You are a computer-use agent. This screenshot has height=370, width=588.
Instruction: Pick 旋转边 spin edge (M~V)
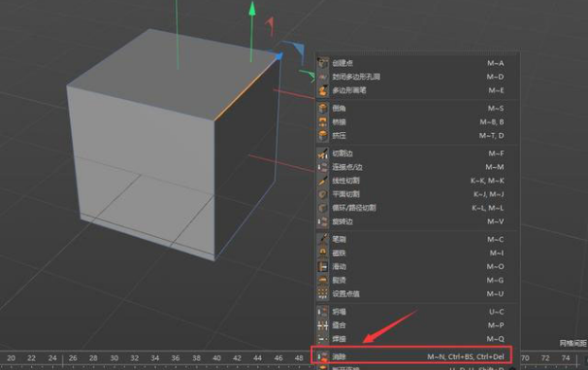[x=417, y=221]
